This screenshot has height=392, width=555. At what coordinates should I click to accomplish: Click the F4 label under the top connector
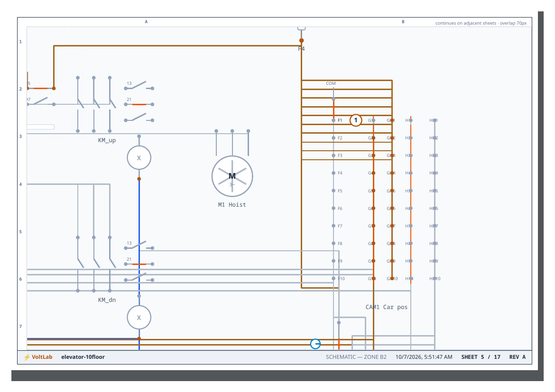click(x=302, y=49)
